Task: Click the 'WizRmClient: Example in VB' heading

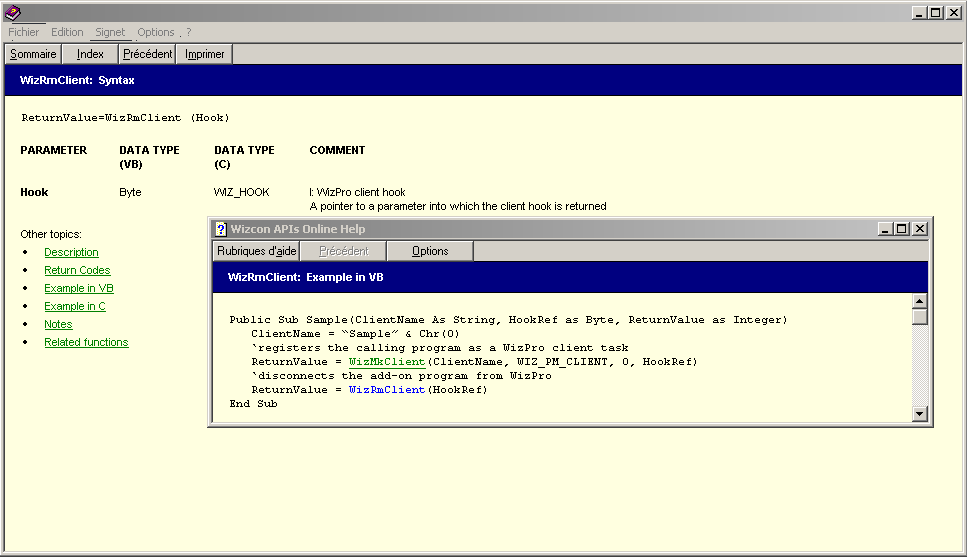Action: pyautogui.click(x=305, y=277)
